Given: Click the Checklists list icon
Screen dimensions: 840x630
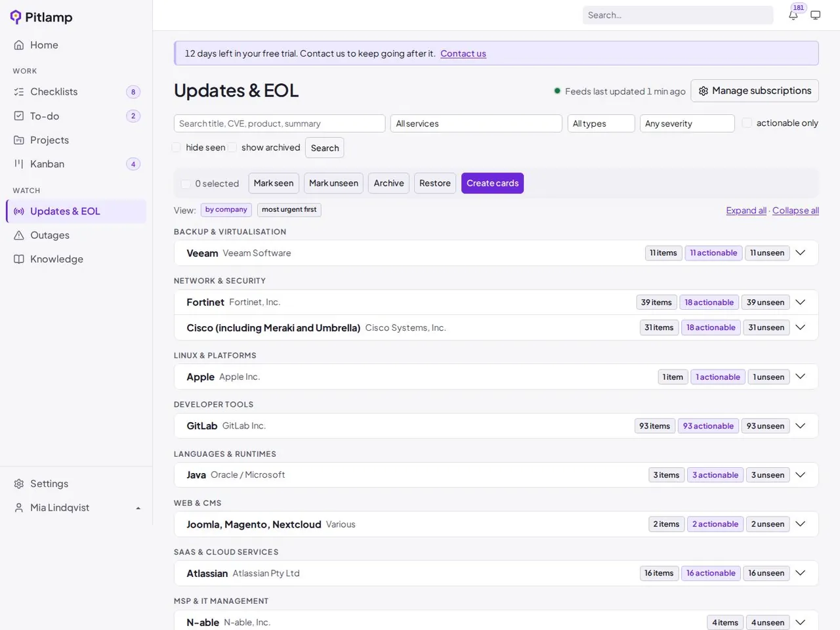Looking at the screenshot, I should 19,92.
